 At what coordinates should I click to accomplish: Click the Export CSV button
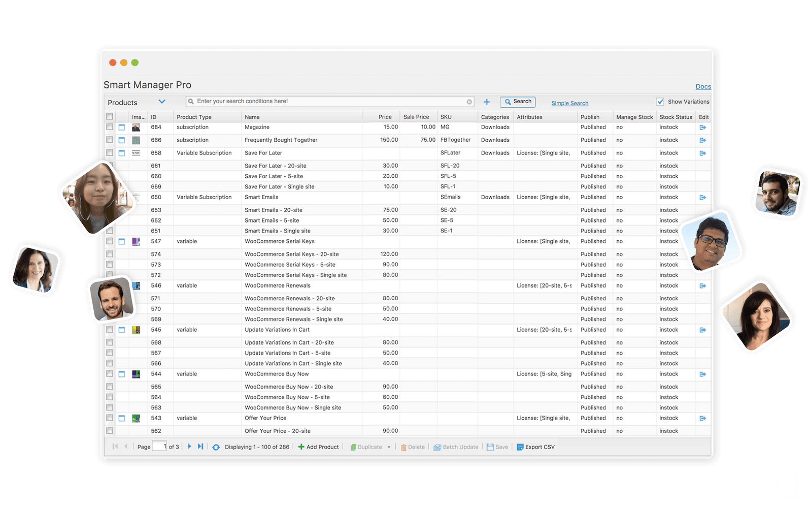(x=535, y=447)
